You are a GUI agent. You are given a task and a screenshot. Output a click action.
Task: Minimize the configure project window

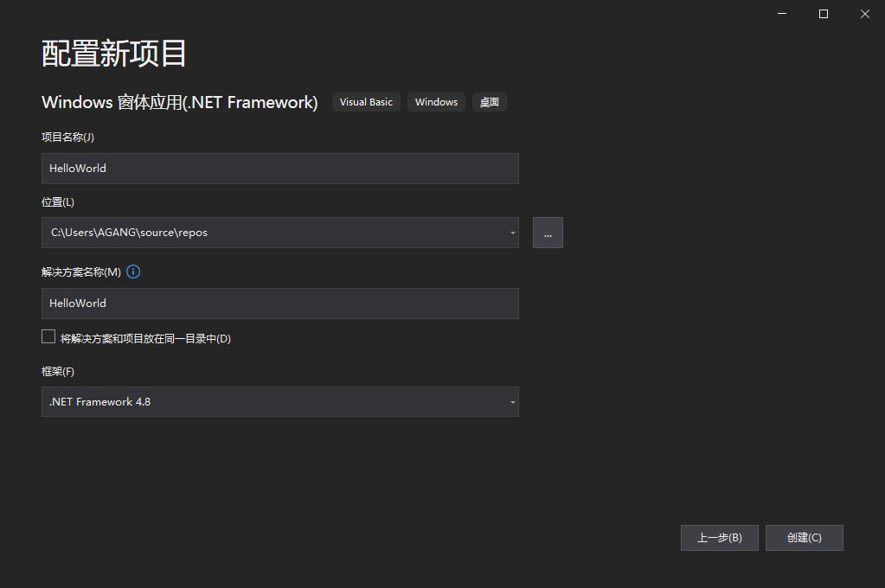pyautogui.click(x=782, y=14)
